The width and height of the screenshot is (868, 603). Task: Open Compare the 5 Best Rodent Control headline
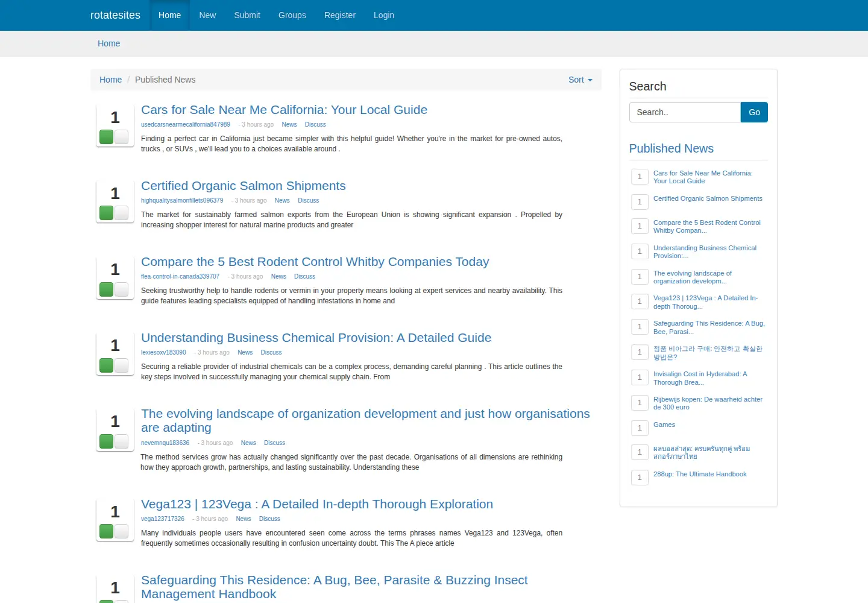click(315, 262)
